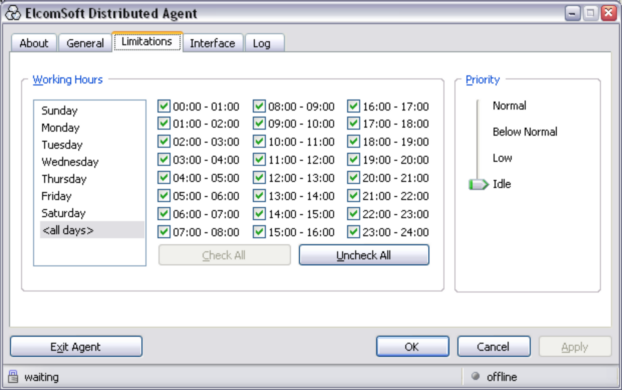Click the Exit Agent button
Screen dimensions: 622x390
76,347
